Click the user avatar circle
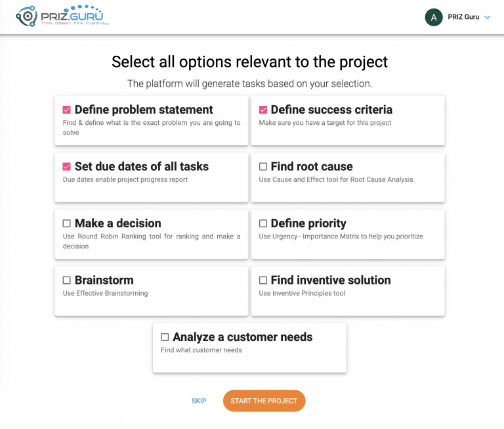Viewport: 504px width, 429px height. tap(434, 17)
